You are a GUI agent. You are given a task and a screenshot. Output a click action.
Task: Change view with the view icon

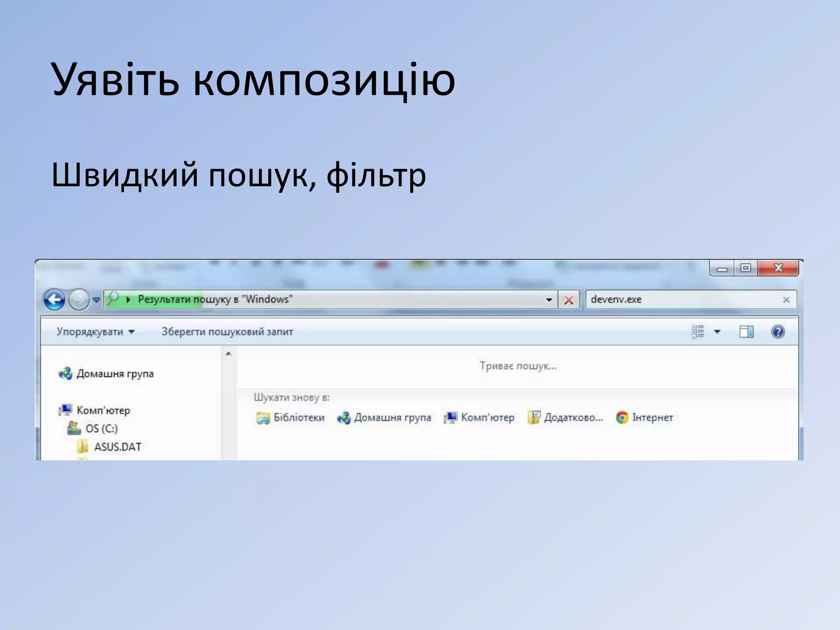[x=698, y=331]
